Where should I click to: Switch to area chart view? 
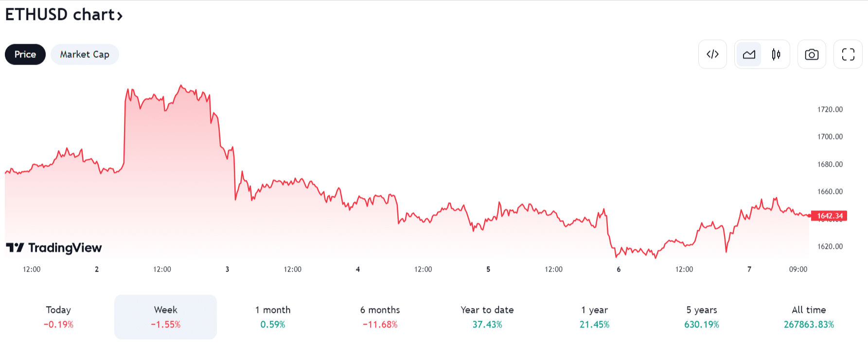point(749,54)
